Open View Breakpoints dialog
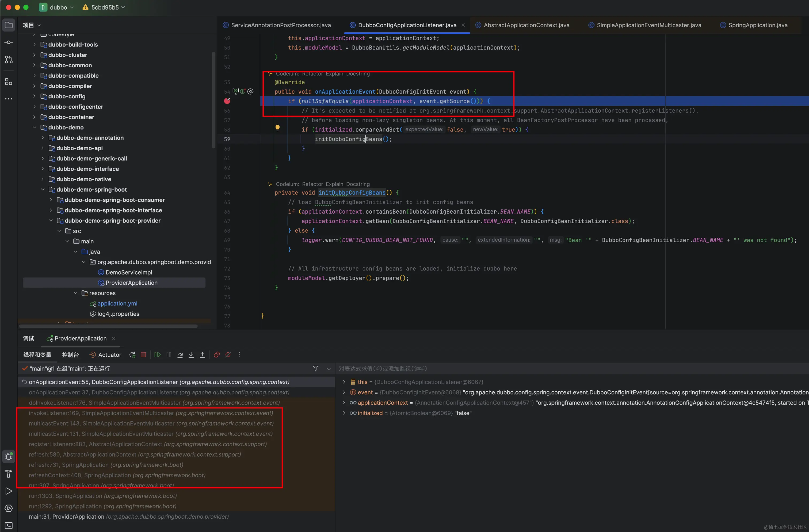 point(216,355)
